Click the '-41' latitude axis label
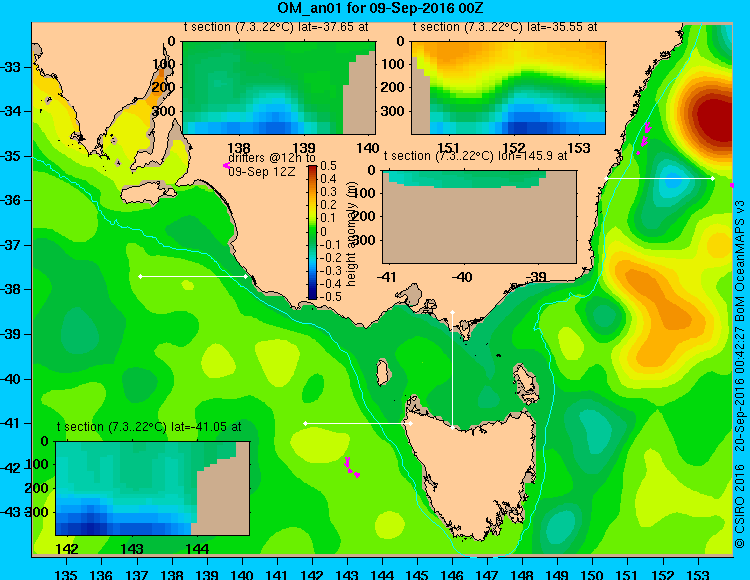This screenshot has width=750, height=580. (11, 423)
